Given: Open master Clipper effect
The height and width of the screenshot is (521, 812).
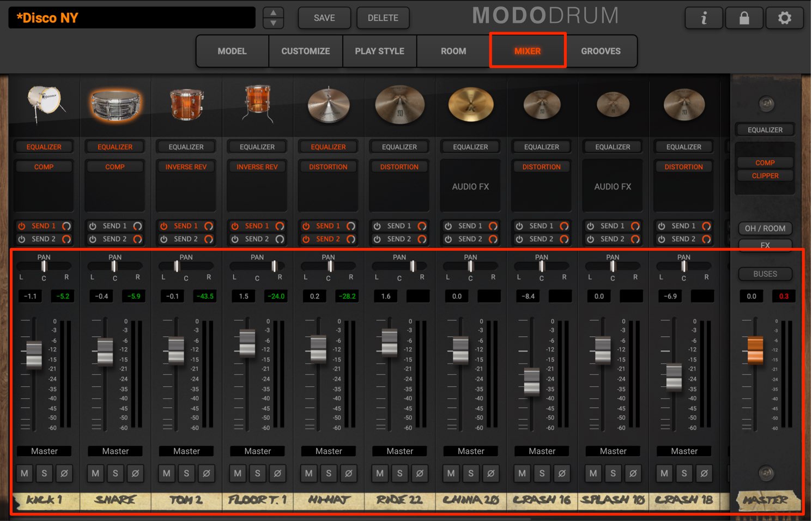Looking at the screenshot, I should pos(765,175).
